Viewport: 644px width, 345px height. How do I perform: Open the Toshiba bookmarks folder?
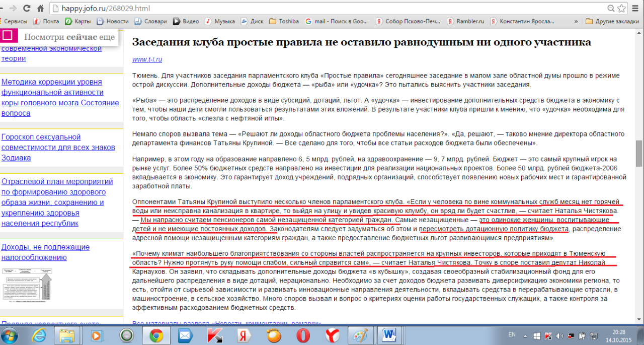284,22
